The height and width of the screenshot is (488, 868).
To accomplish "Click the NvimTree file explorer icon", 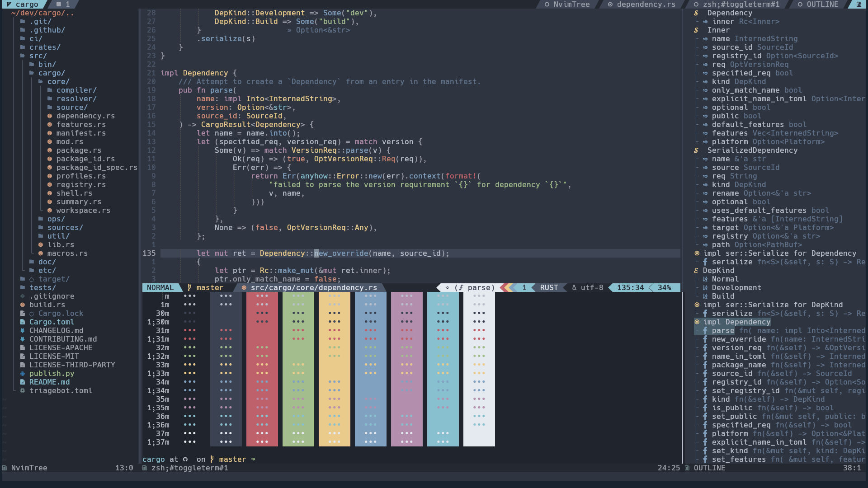I will click(5, 468).
